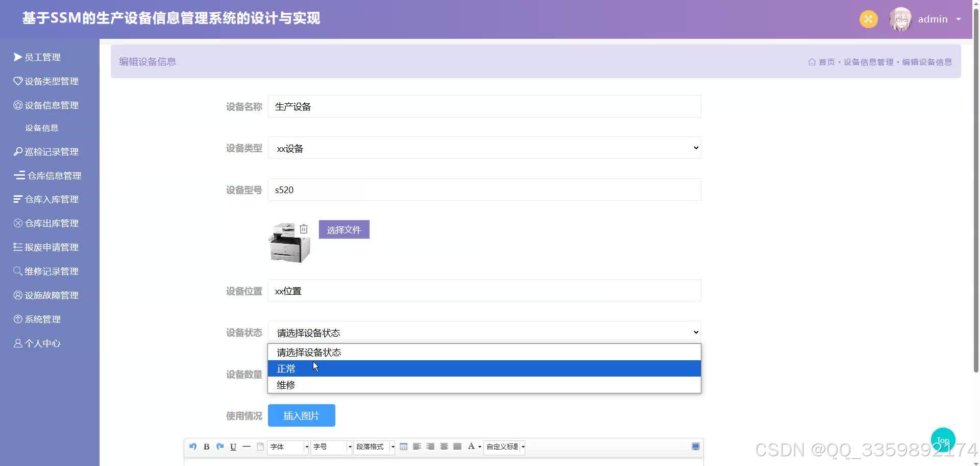980x466 pixels.
Task: Delete the uploaded device image via trash icon
Action: click(304, 229)
